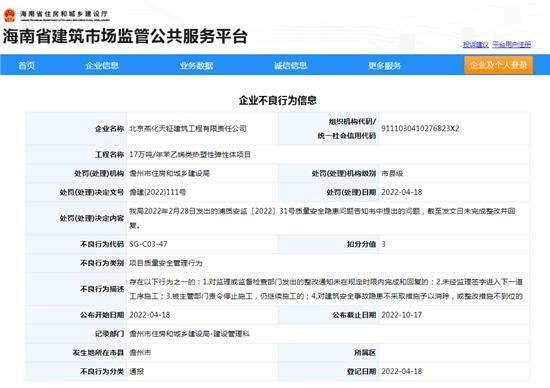Select the 企业不良行为信息 heading
The width and height of the screenshot is (550, 388).
[x=277, y=100]
